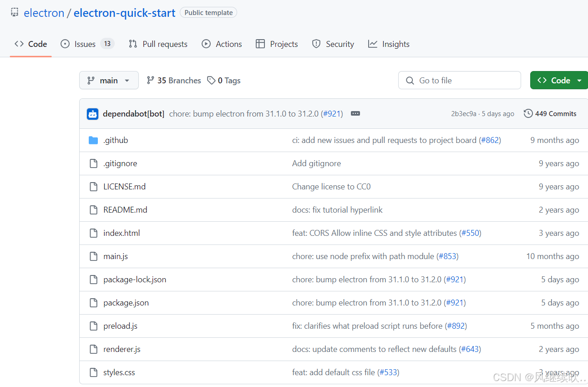Open the main branch dropdown
Viewport: 588px width, 387px height.
[x=108, y=81]
